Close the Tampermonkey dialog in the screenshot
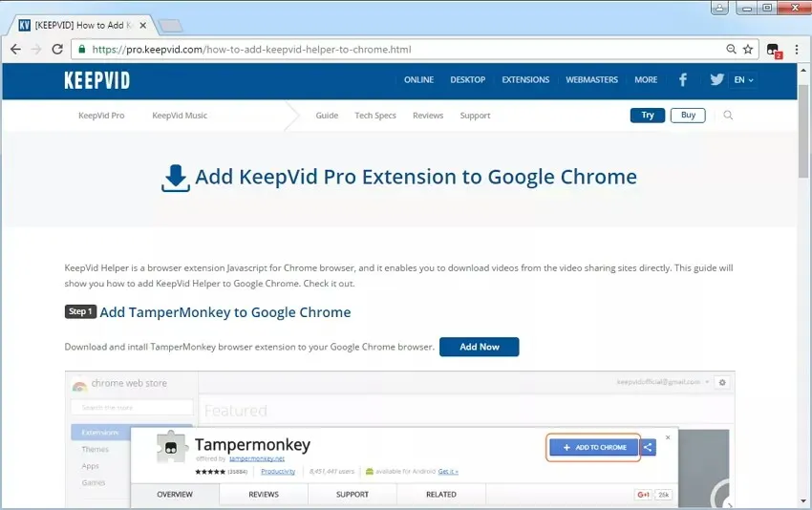 click(668, 437)
